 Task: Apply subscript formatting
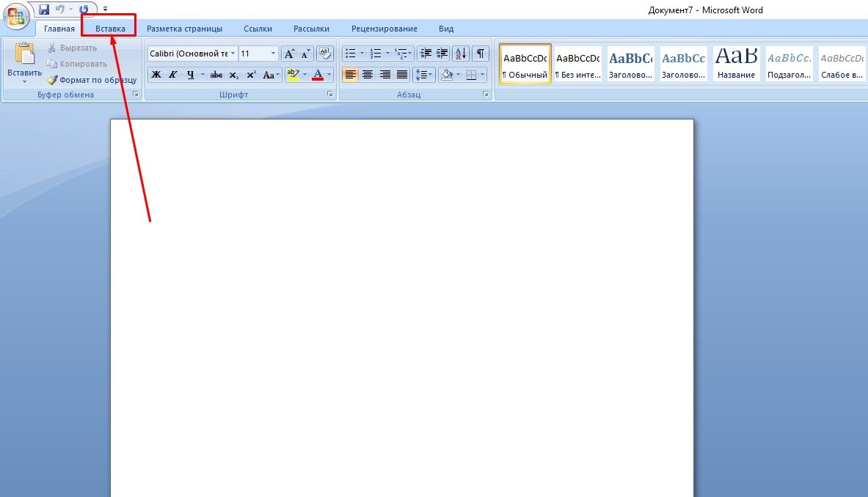pyautogui.click(x=233, y=75)
